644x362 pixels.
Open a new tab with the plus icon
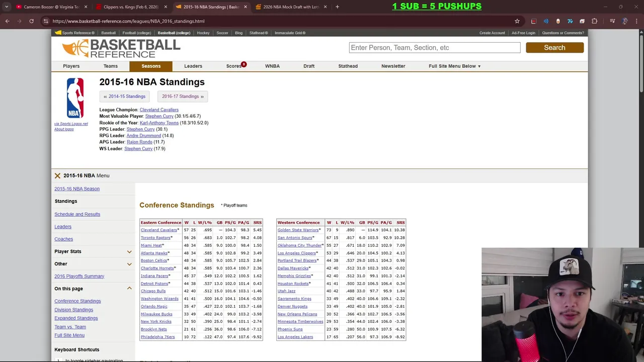pyautogui.click(x=337, y=7)
